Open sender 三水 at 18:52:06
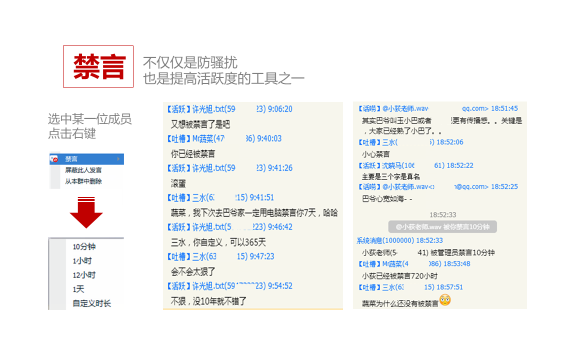This screenshot has width=570, height=360. [x=411, y=142]
